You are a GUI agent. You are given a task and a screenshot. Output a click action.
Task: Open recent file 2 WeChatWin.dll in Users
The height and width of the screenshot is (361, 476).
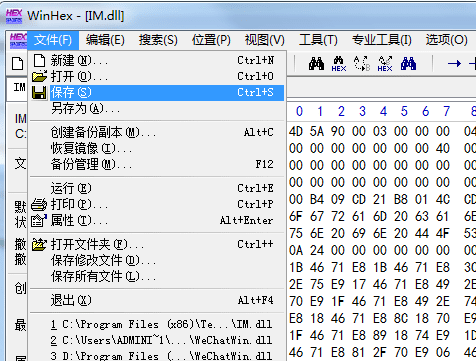[x=157, y=340]
